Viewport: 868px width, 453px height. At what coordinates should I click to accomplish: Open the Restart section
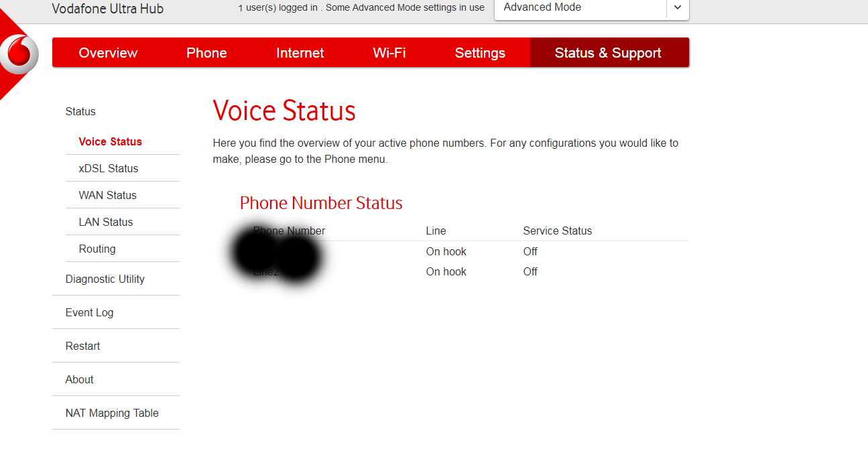[x=83, y=346]
